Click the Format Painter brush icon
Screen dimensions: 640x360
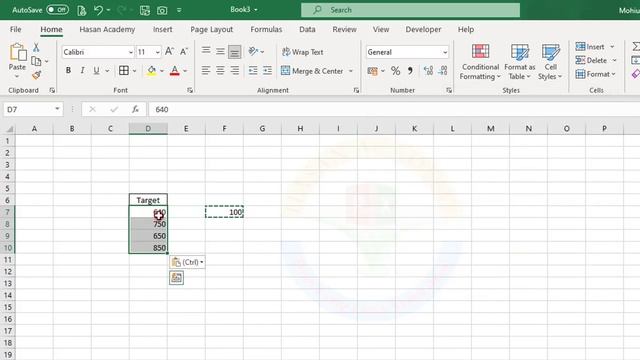click(36, 75)
